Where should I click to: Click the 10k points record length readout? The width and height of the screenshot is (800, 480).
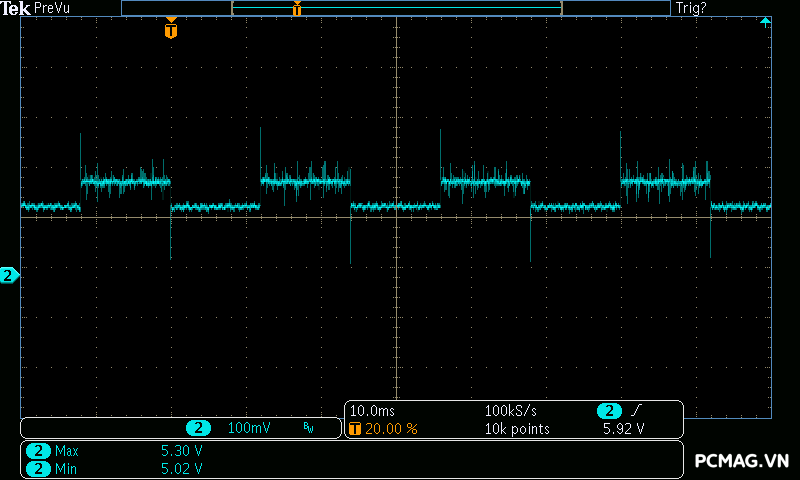click(x=517, y=428)
